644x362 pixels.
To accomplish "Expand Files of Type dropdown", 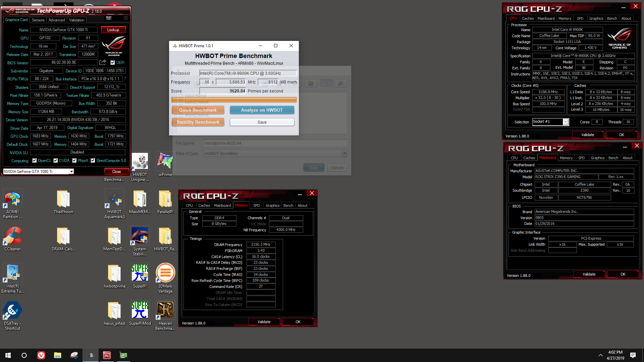I will (344, 154).
